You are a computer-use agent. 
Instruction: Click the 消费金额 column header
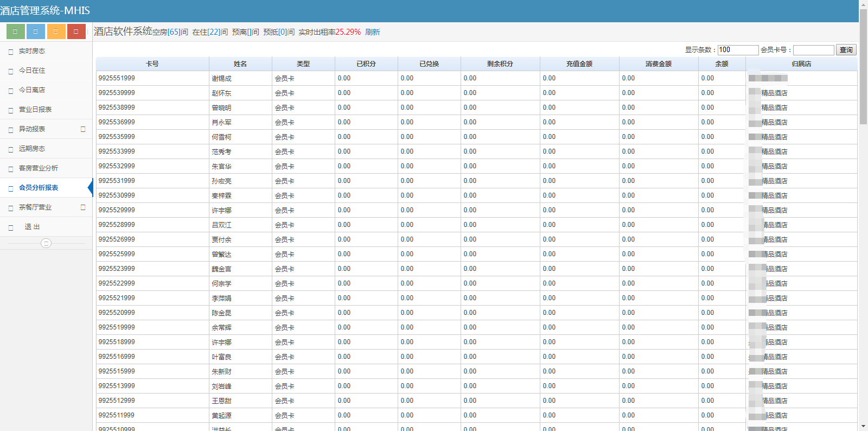click(x=659, y=64)
